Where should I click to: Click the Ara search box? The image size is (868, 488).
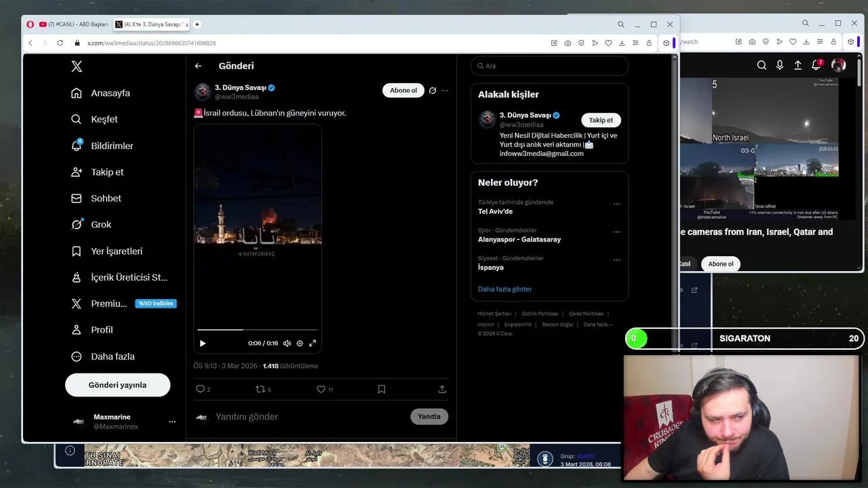[549, 66]
